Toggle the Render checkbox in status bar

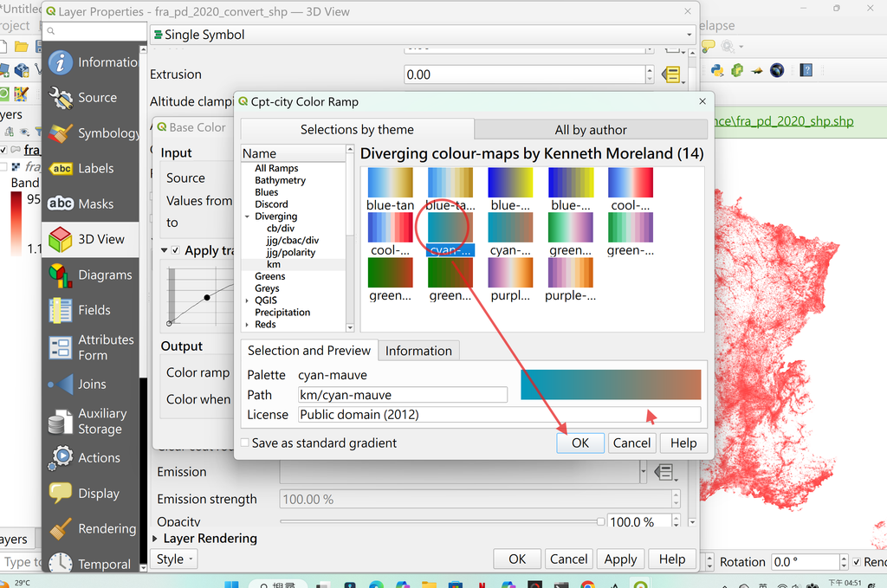857,562
